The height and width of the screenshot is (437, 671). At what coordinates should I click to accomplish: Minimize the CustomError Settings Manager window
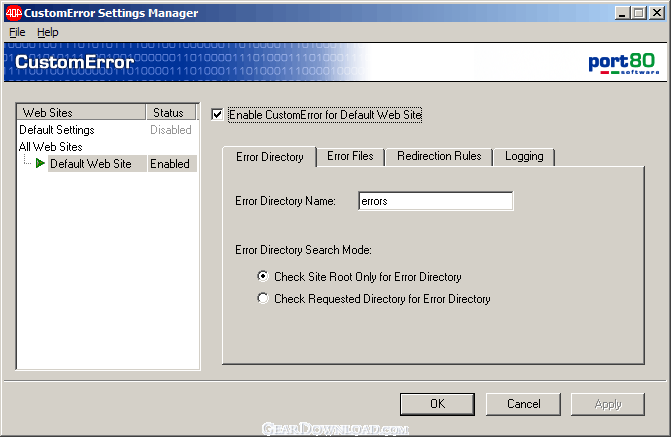point(623,13)
